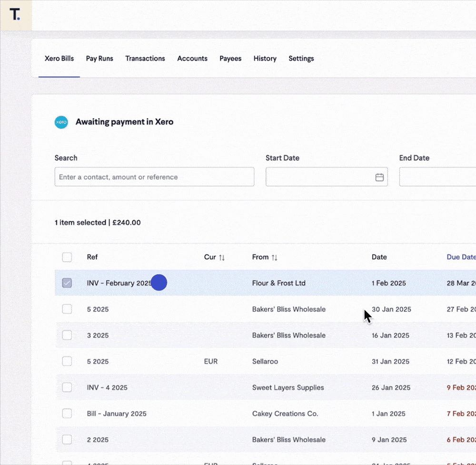Open the Transactions tab
This screenshot has height=465, width=476.
pos(145,58)
